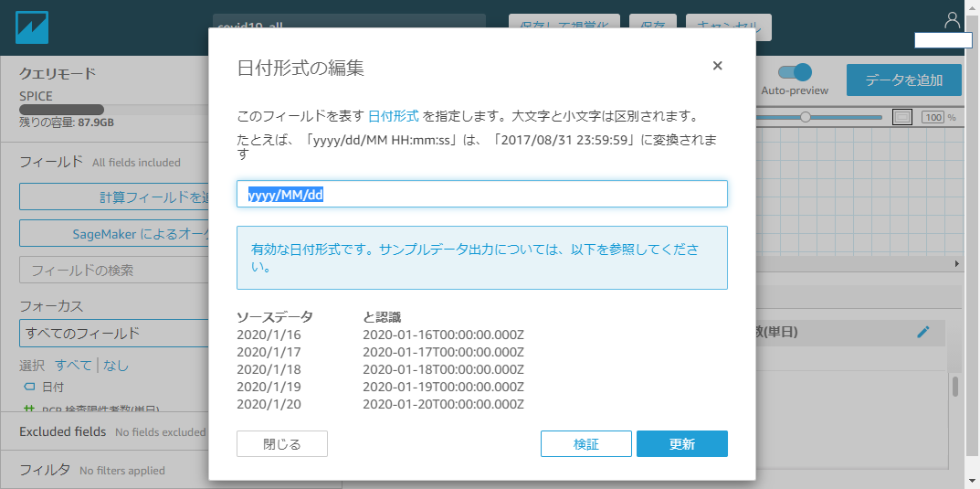Screen dimensions: 980x489
Task: Open the フォーカス dropdown すべてのフィールド
Action: coord(114,334)
